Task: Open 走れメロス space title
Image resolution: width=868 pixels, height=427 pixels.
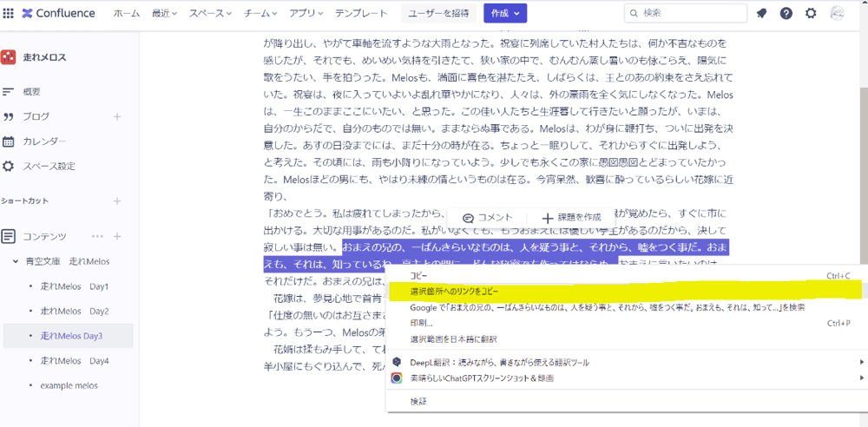Action: point(45,57)
